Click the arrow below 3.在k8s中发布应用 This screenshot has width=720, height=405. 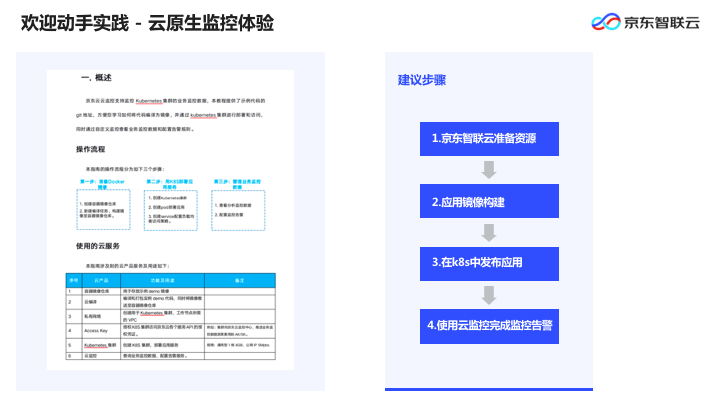489,295
